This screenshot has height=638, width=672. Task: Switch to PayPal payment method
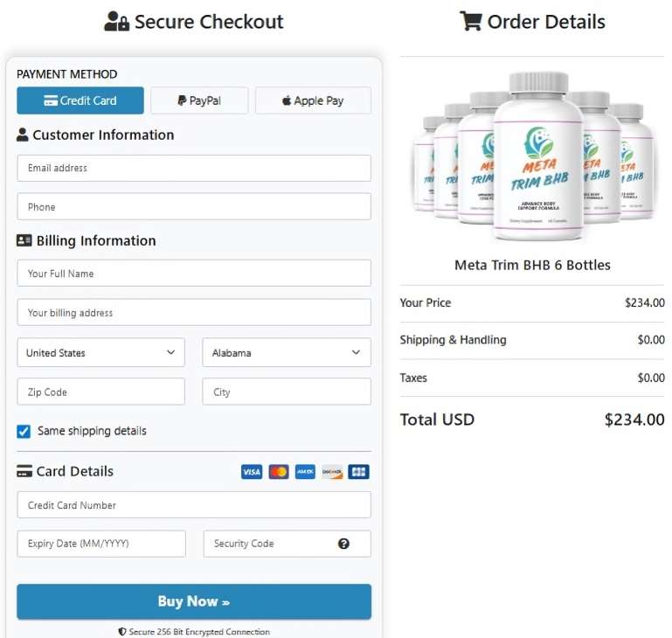coord(199,101)
